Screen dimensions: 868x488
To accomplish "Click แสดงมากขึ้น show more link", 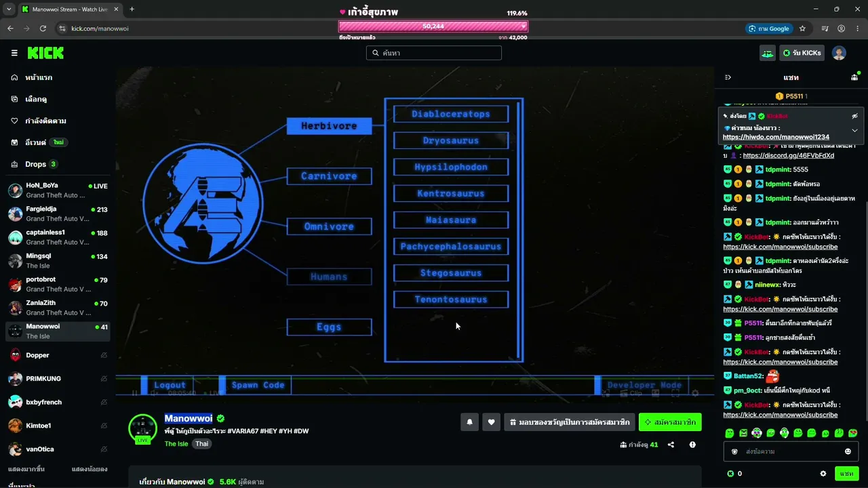I will (26, 469).
